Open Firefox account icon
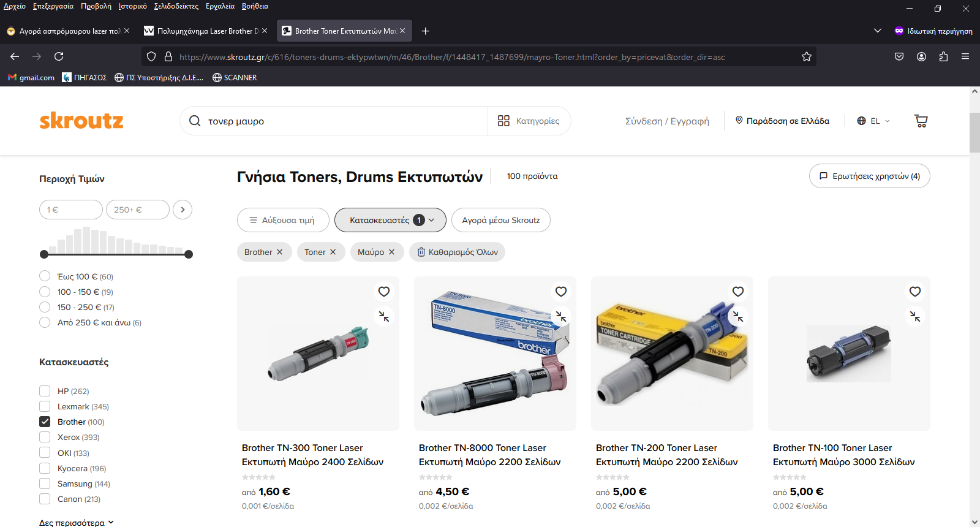The image size is (980, 527). pos(921,56)
